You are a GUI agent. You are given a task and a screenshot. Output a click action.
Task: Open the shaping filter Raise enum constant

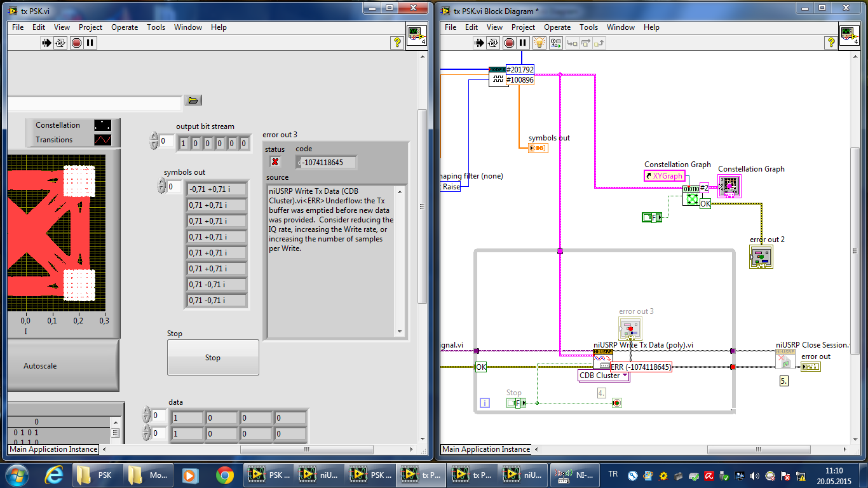point(451,187)
